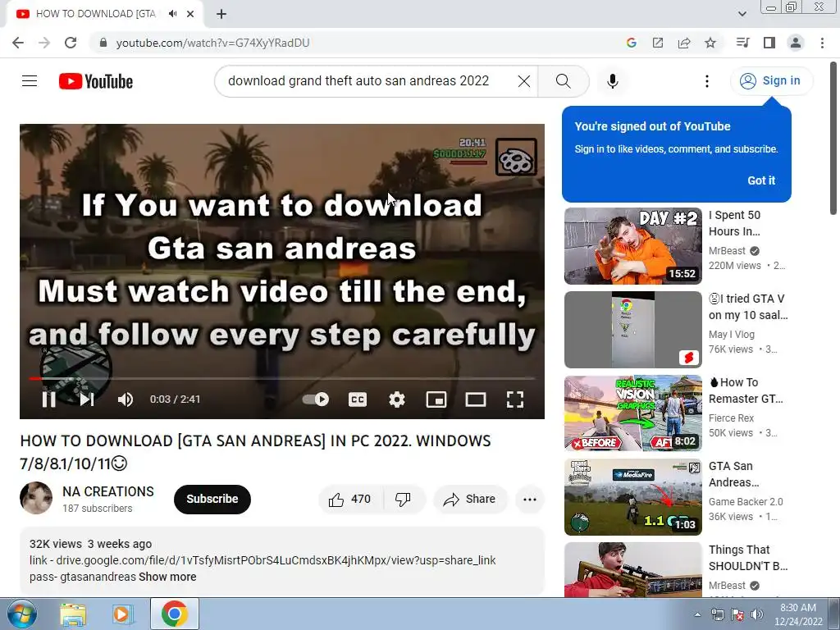
Task: Expand description with Show more
Action: pos(167,577)
